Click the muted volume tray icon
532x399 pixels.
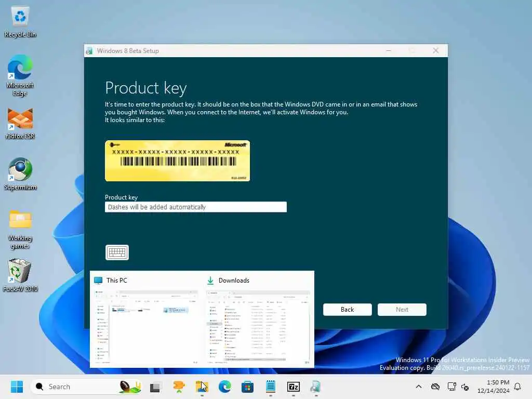[465, 387]
